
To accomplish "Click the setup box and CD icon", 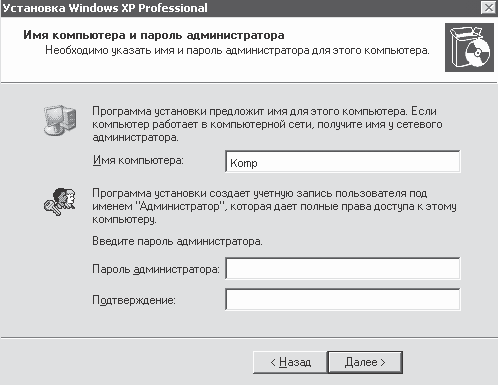I will [469, 47].
